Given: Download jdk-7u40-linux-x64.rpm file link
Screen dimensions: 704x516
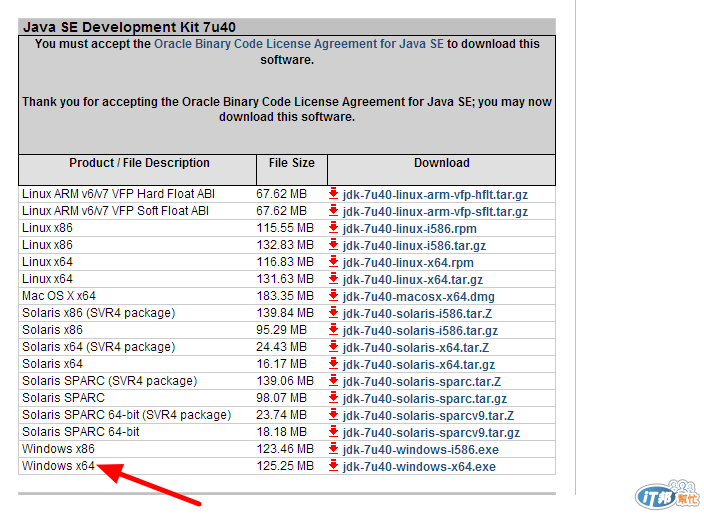Looking at the screenshot, I should click(x=408, y=263).
